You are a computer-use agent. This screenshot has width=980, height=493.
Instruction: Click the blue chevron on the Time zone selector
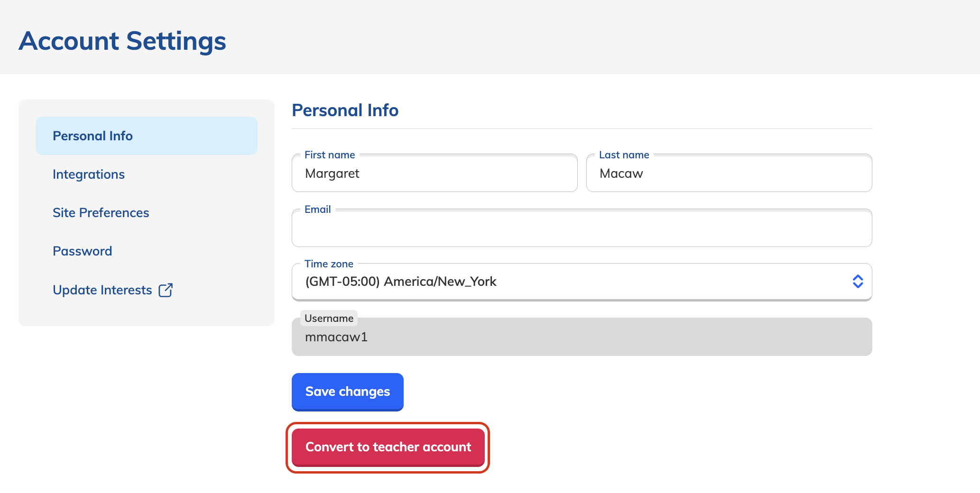858,281
